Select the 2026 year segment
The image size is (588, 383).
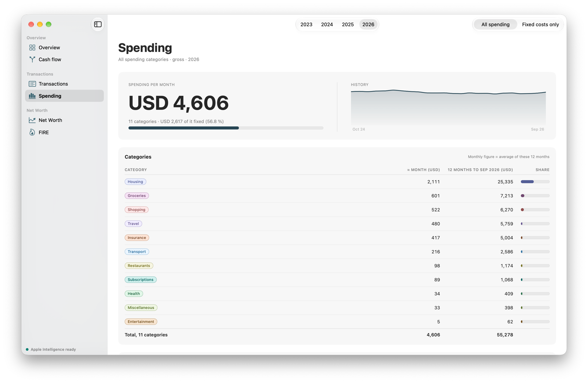(368, 25)
